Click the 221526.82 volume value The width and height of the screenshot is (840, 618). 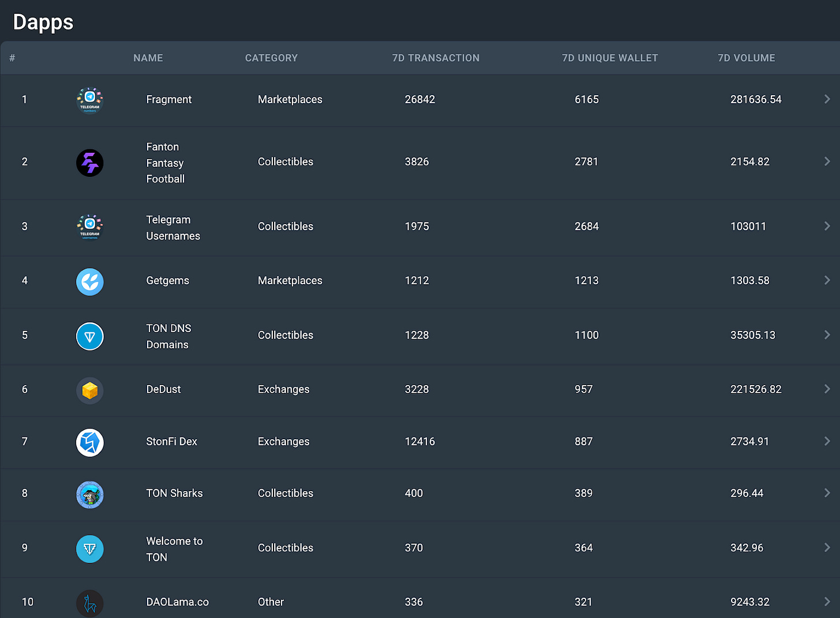tap(756, 389)
